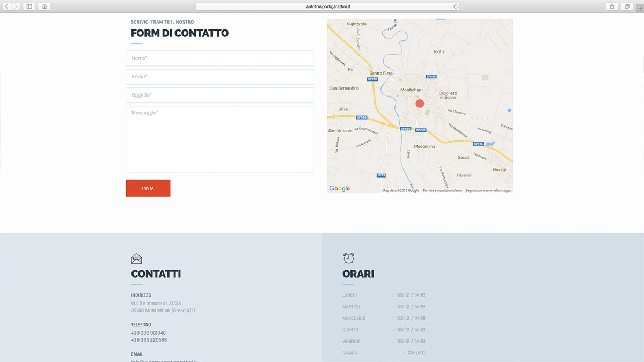Focus the autotrasportigarattini.it address bar
The image size is (644, 362).
[328, 6]
